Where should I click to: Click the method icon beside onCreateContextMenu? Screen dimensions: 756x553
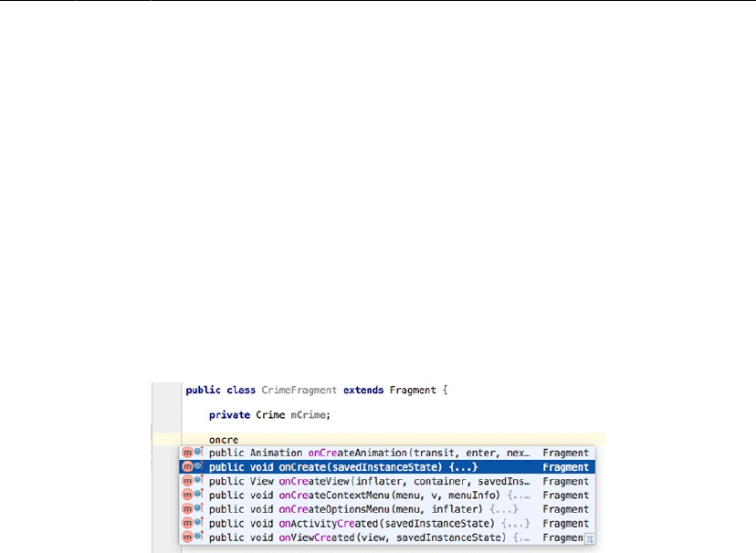pos(187,495)
